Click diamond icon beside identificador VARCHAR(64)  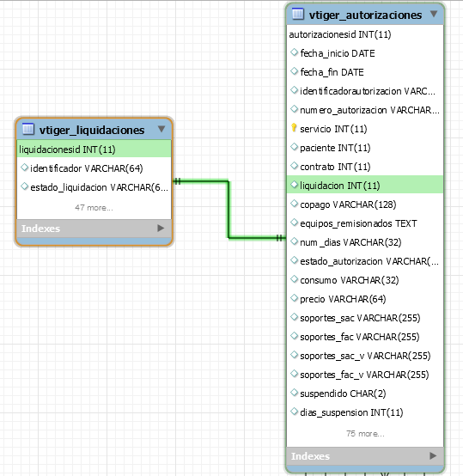pos(24,168)
